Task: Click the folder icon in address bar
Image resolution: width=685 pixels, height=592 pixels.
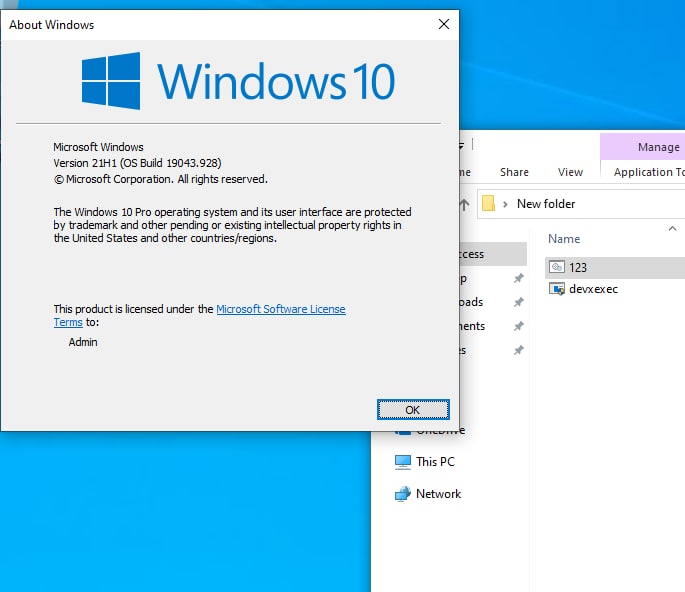Action: (x=488, y=204)
